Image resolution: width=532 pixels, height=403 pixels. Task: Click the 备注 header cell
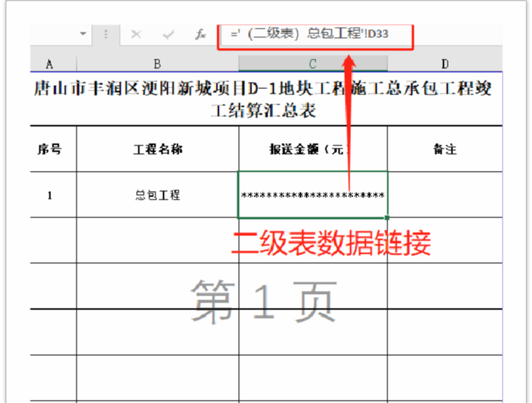pos(445,149)
